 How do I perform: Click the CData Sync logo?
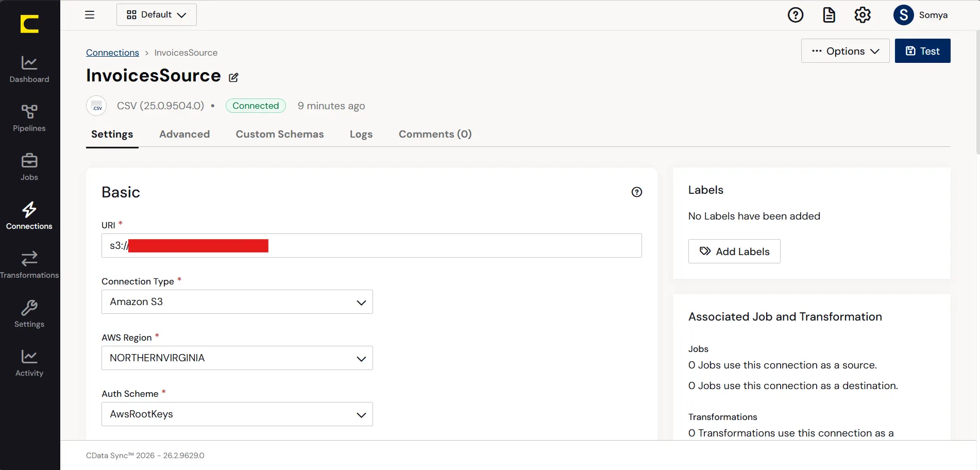(x=29, y=24)
